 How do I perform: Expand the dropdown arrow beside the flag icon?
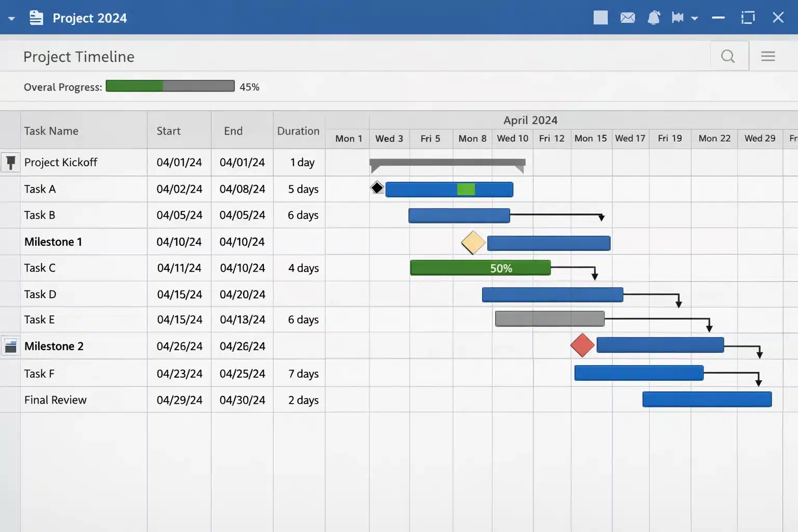[x=694, y=18]
